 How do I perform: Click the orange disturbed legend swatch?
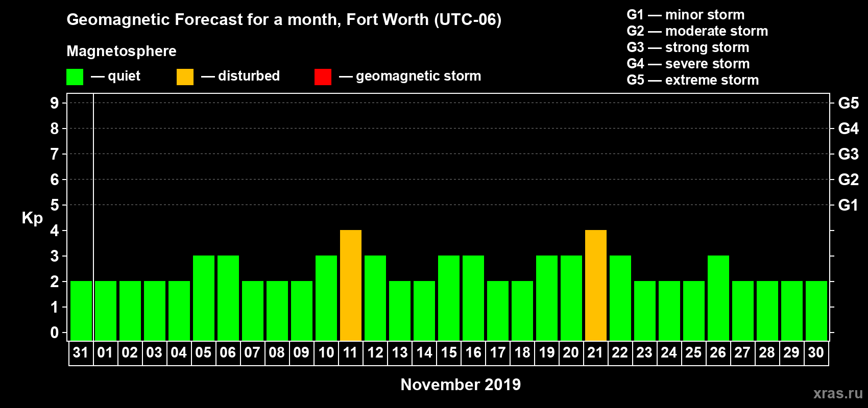pyautogui.click(x=185, y=77)
